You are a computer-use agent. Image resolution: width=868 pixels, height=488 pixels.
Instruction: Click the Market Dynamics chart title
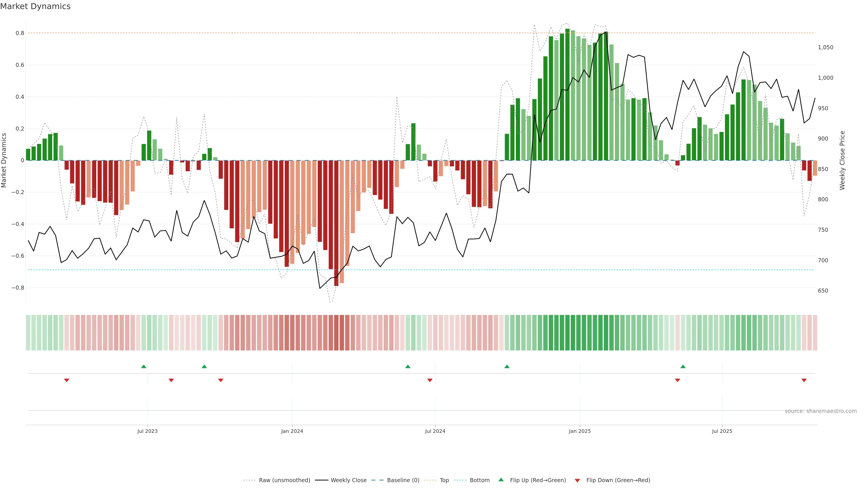[x=35, y=6]
